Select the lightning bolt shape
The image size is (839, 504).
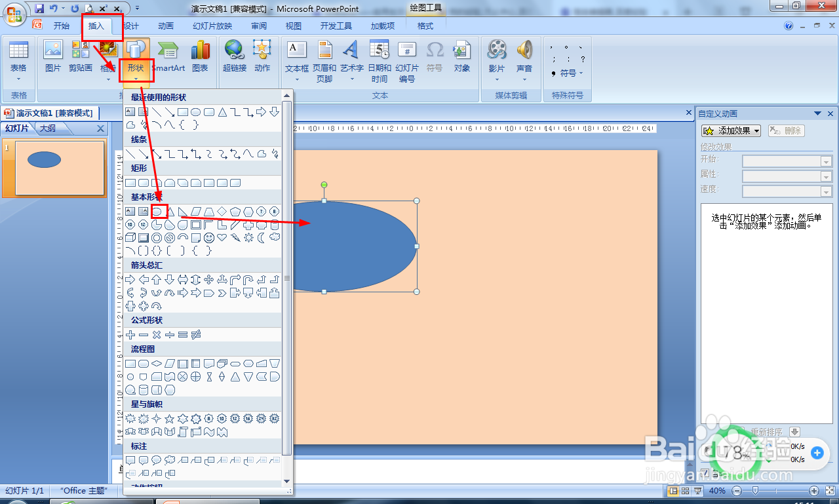[x=235, y=237]
